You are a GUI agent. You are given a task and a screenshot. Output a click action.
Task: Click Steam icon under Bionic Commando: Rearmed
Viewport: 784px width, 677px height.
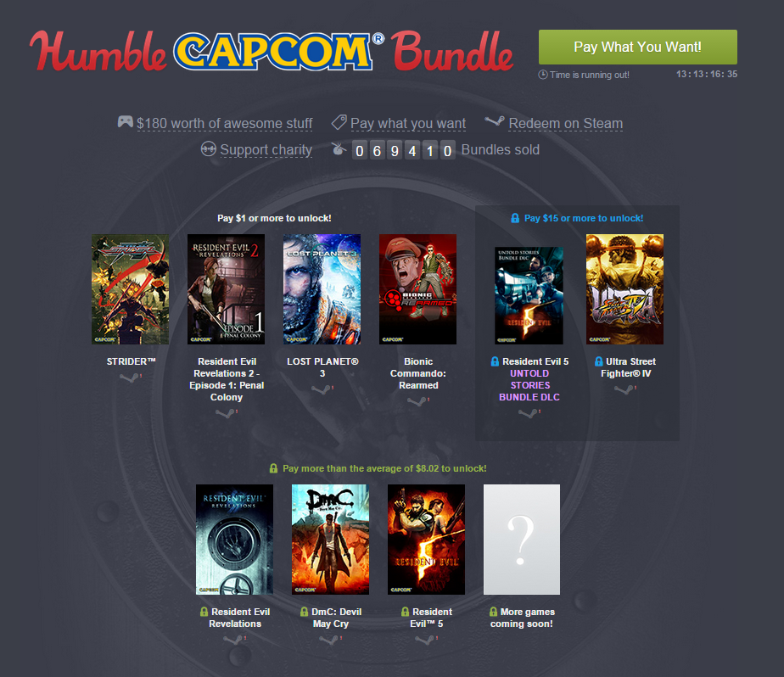418,401
